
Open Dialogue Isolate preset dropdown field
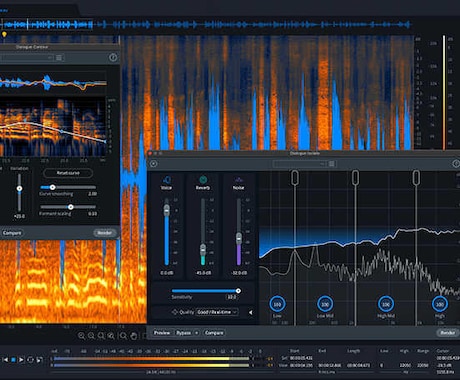point(299,164)
